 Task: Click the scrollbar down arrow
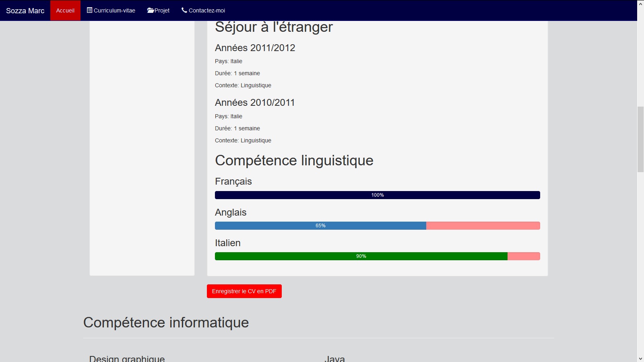[640, 358]
